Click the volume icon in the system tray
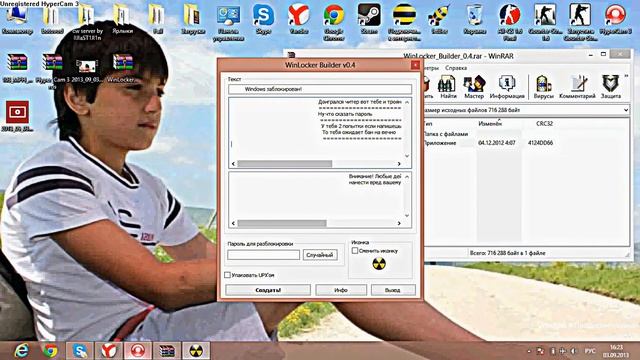Image resolution: width=640 pixels, height=360 pixels. pos(573,351)
